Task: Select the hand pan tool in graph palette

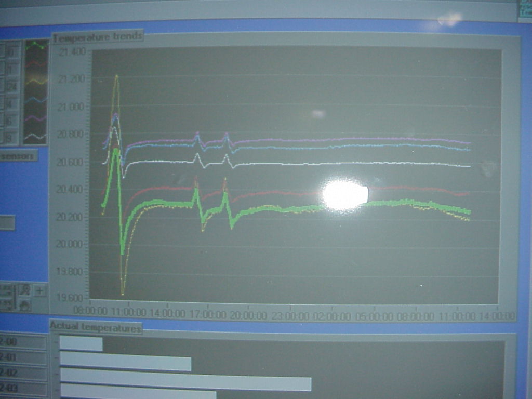Action: [x=25, y=304]
